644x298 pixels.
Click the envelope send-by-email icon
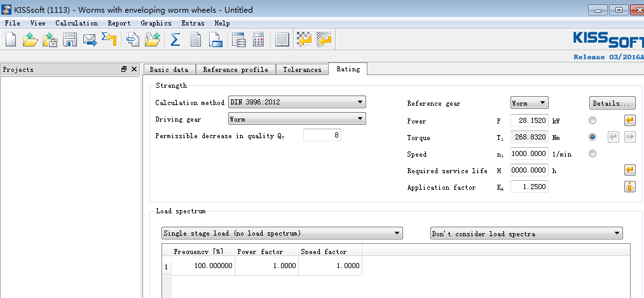90,40
